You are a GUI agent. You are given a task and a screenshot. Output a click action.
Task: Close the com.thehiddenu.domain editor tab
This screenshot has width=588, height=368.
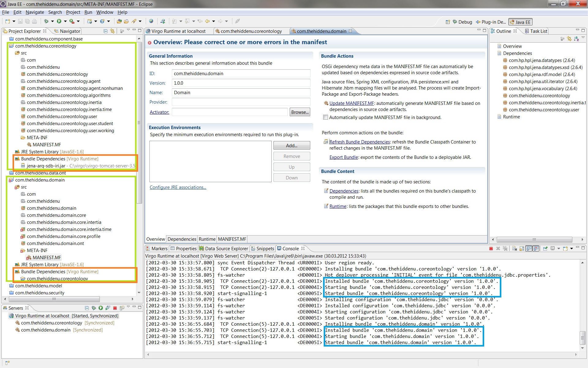click(350, 31)
